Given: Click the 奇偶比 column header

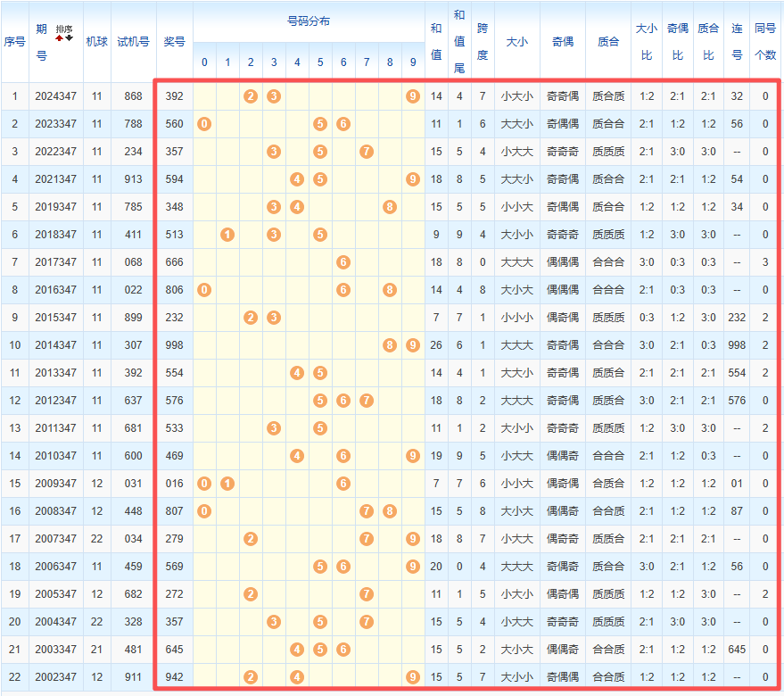Looking at the screenshot, I should click(677, 41).
